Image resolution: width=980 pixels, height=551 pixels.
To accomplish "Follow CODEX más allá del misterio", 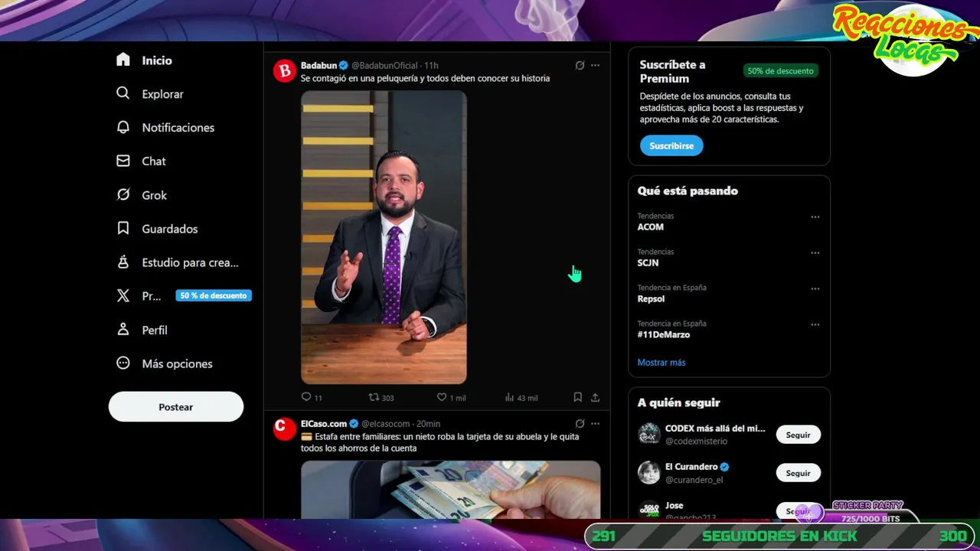I will pos(798,435).
